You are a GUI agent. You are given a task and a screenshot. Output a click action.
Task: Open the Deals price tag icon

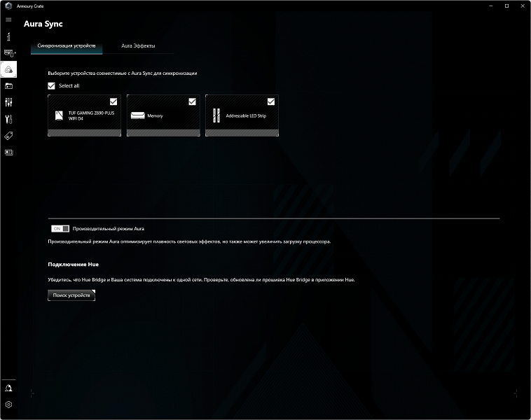click(8, 136)
